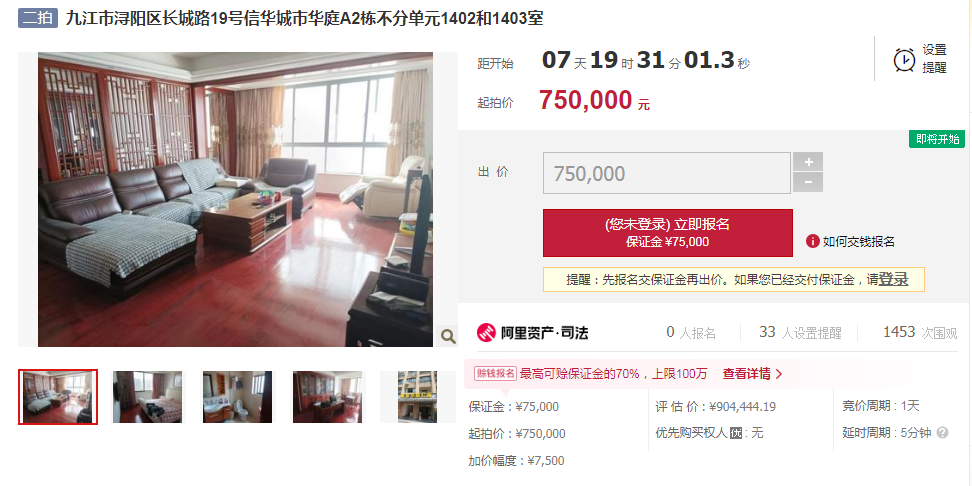The height and width of the screenshot is (486, 972).
Task: Click the 750,000 bid input field
Action: [667, 173]
